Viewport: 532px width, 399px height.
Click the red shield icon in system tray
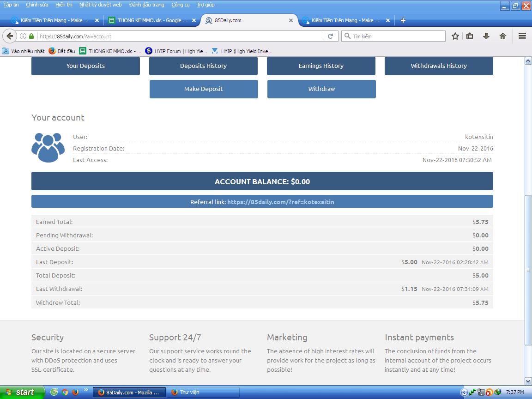click(489, 393)
